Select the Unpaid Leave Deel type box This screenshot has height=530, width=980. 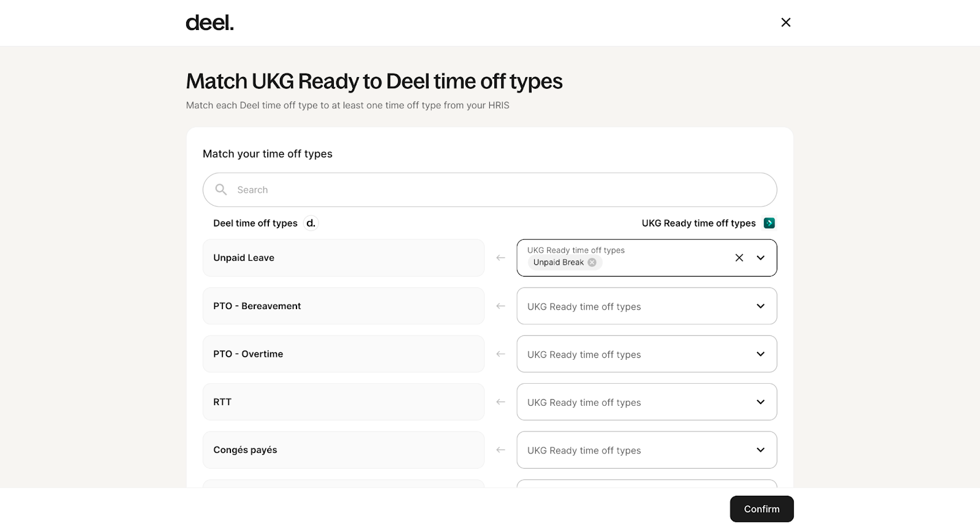pyautogui.click(x=344, y=258)
